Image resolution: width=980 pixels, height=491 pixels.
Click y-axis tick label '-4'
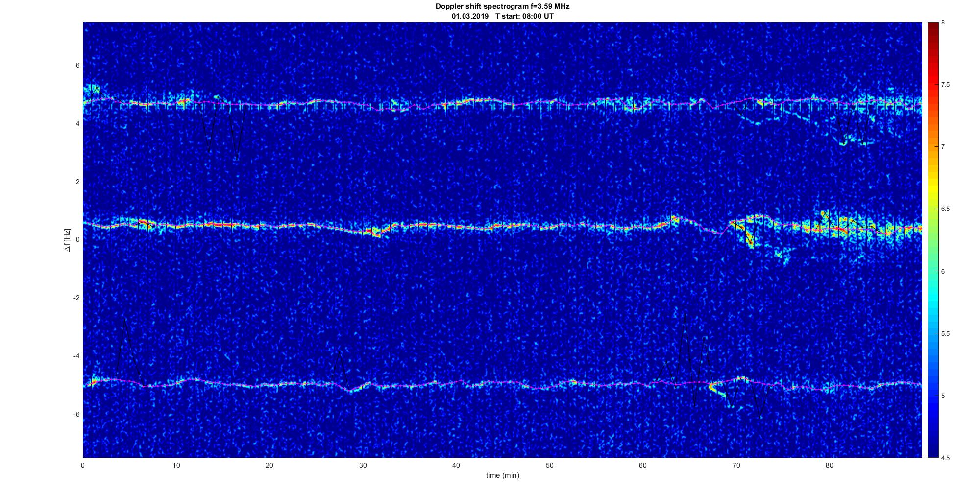tap(76, 356)
